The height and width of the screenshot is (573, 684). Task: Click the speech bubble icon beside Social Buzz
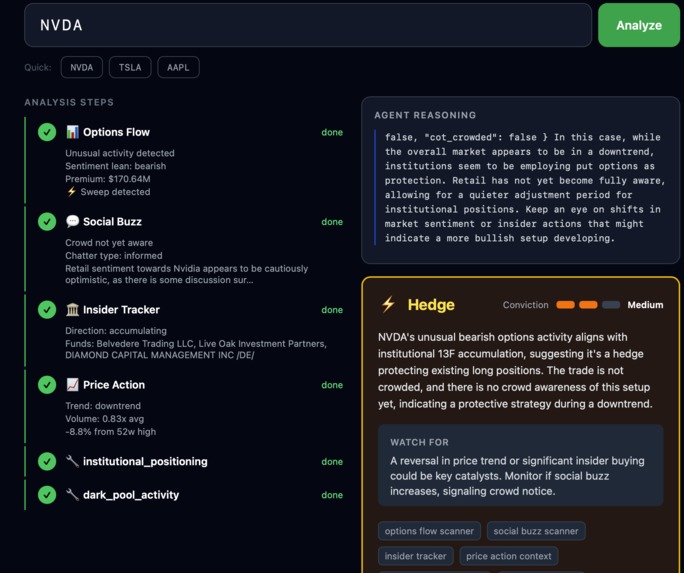72,221
